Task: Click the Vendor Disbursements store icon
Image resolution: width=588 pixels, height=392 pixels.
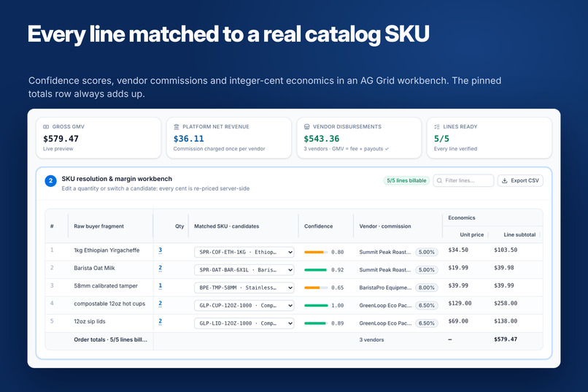Action: click(306, 127)
